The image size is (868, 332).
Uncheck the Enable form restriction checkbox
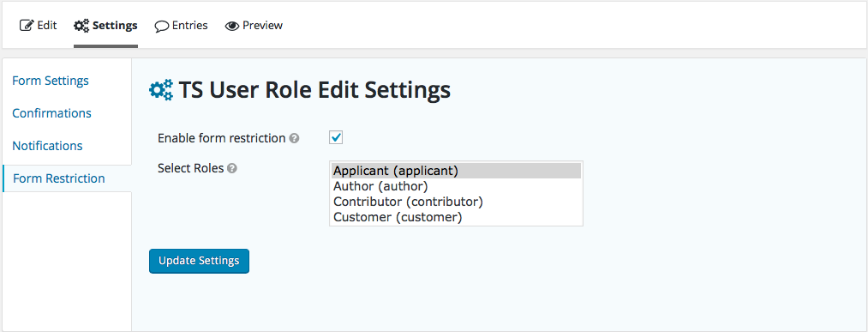[336, 137]
